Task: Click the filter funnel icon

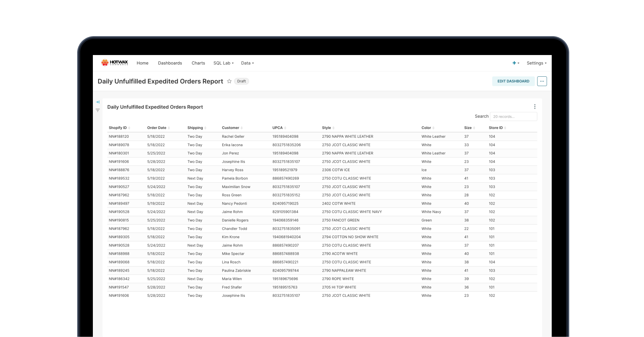Action: coord(98,110)
